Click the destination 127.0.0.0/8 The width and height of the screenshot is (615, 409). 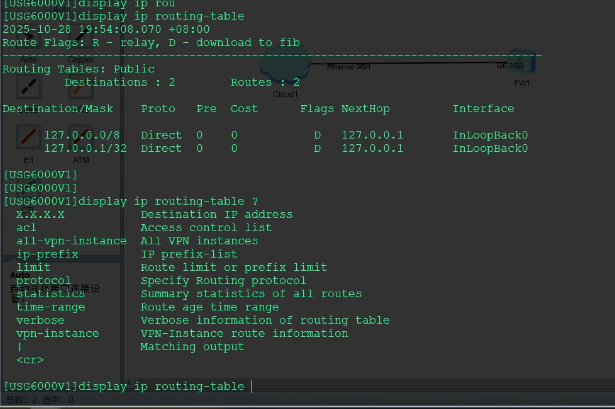(82, 135)
